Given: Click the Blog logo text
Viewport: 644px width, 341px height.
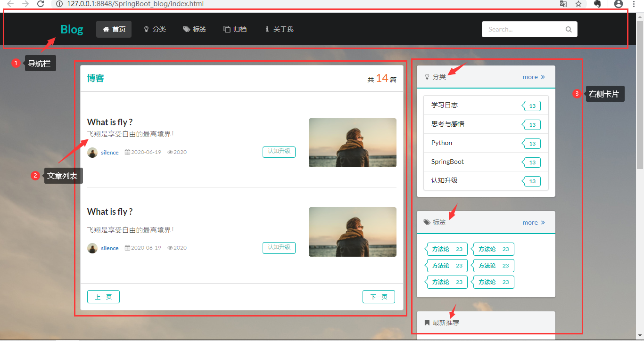Looking at the screenshot, I should pyautogui.click(x=72, y=29).
